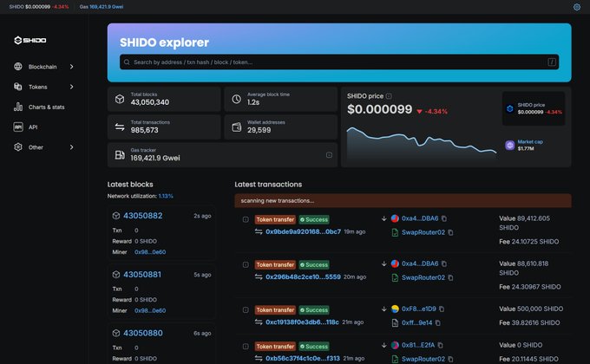The width and height of the screenshot is (590, 364).
Task: Open address 0x81...E2fA
Action: tap(418, 345)
